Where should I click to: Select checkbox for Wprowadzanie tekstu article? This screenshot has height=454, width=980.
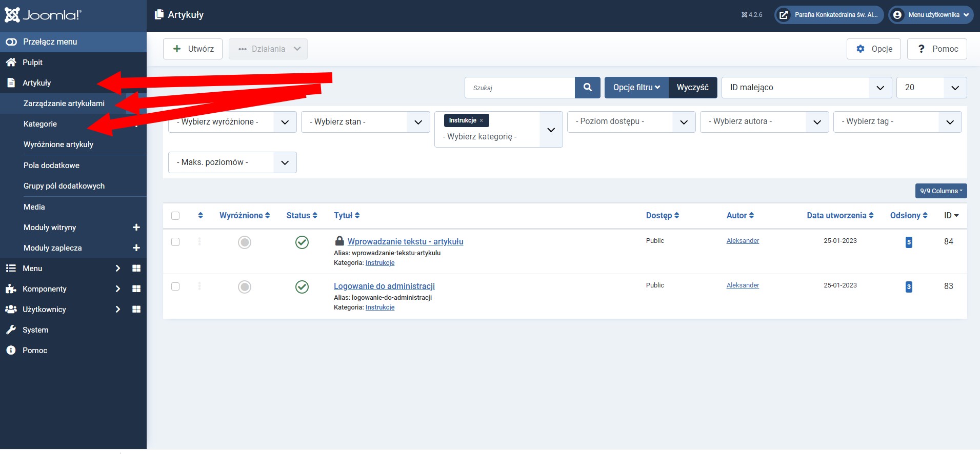point(175,242)
